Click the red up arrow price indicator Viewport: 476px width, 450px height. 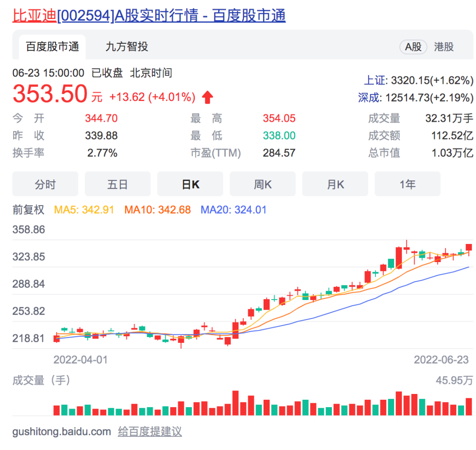(x=206, y=96)
